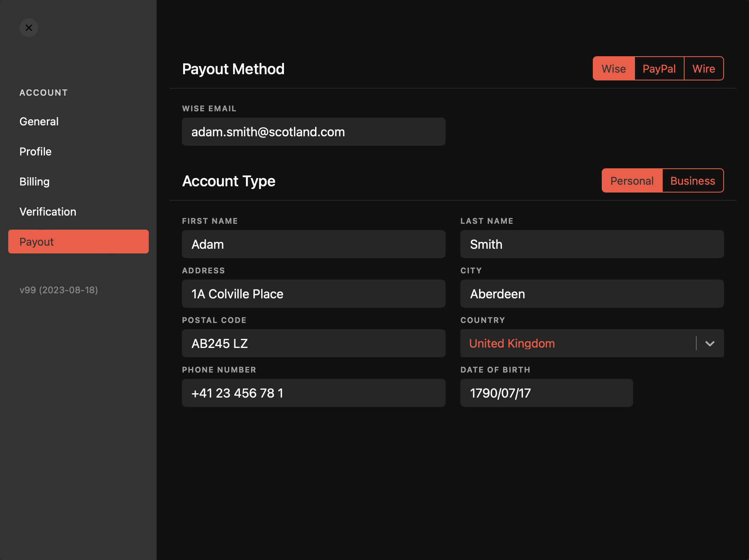
Task: Open Billing in the sidebar
Action: [34, 182]
